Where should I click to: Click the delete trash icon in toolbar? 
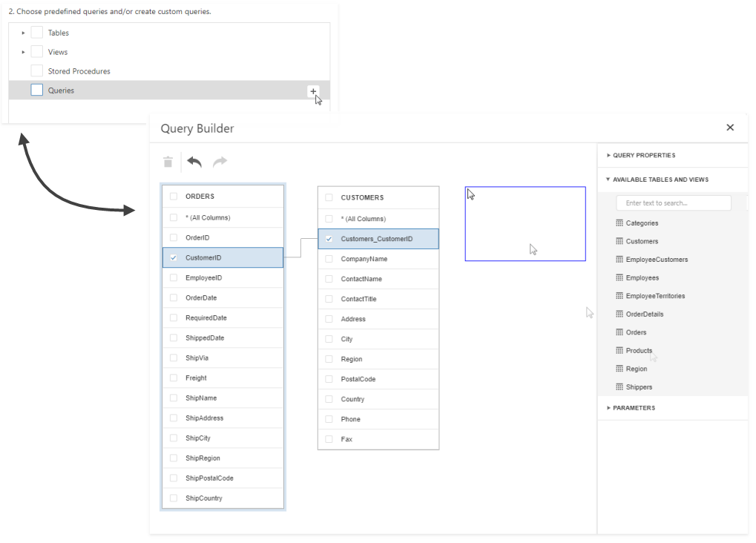click(x=168, y=162)
